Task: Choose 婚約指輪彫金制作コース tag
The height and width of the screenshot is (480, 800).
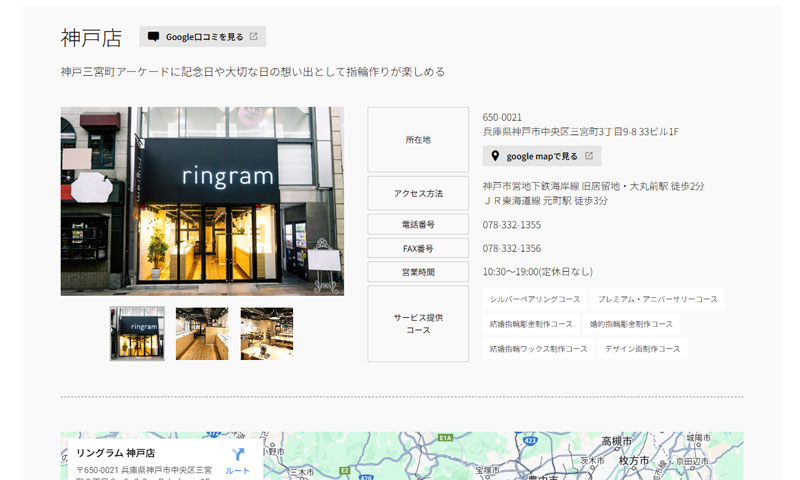Action: tap(631, 324)
